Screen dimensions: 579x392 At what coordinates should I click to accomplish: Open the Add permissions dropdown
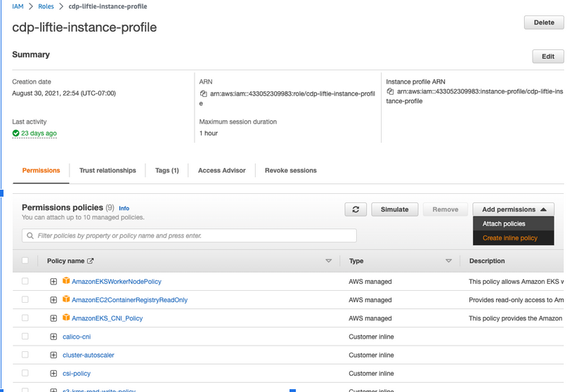coord(513,209)
